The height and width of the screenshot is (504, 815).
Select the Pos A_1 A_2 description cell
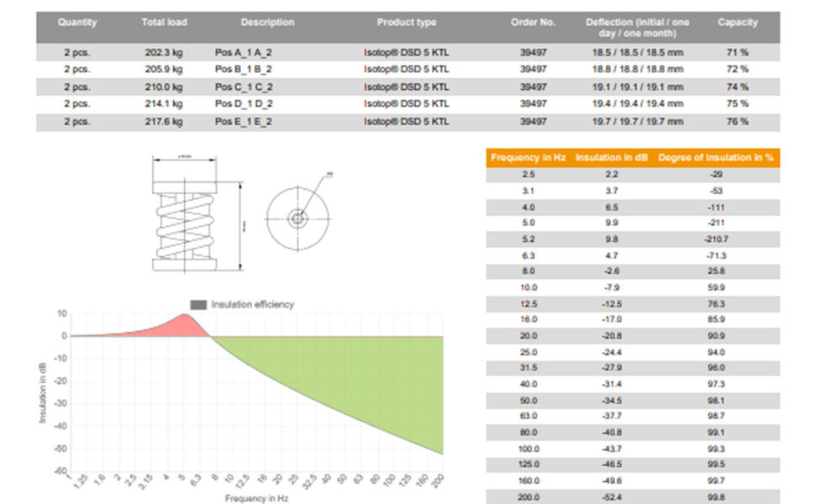point(244,52)
